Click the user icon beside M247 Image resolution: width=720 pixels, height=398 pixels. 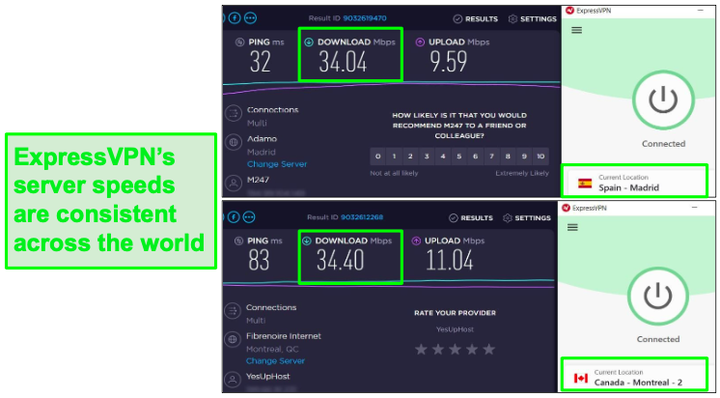tap(233, 183)
